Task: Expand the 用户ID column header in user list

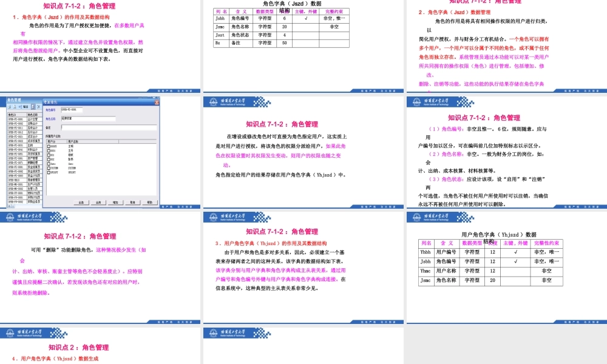Action: click(x=51, y=141)
